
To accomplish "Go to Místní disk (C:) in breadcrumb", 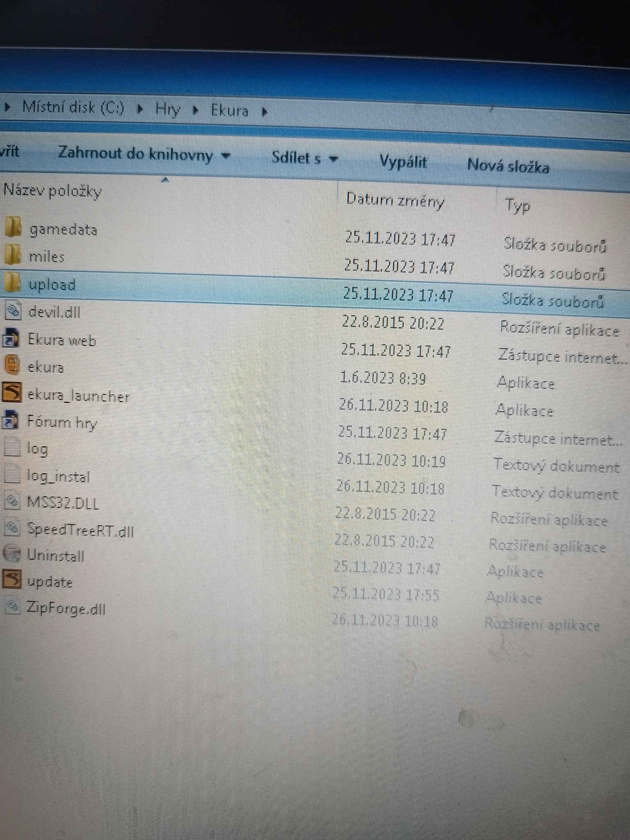I will (x=73, y=108).
